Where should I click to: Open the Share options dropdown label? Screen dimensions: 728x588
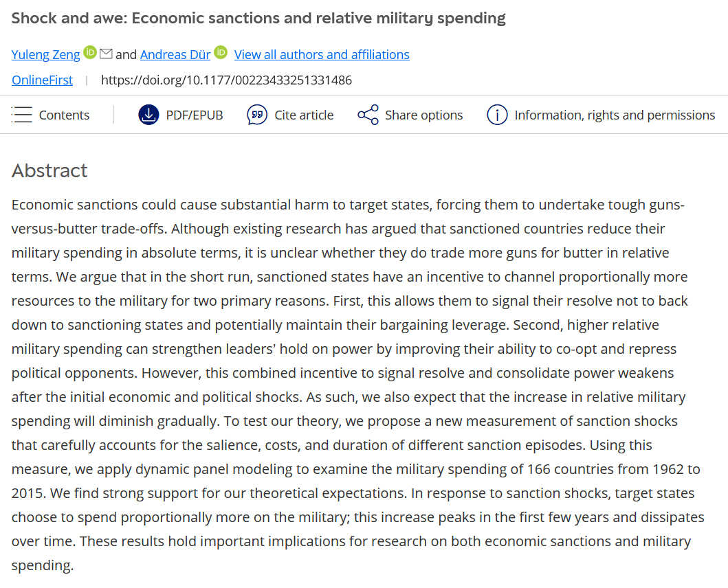[423, 115]
